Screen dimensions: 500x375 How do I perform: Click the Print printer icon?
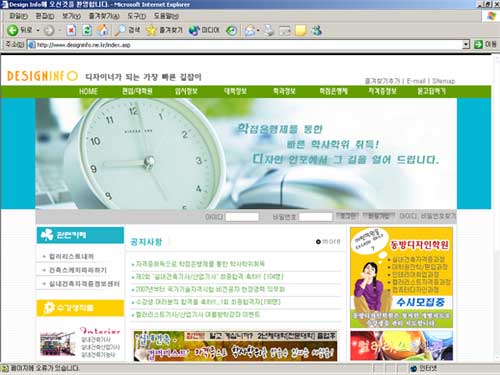pos(269,31)
